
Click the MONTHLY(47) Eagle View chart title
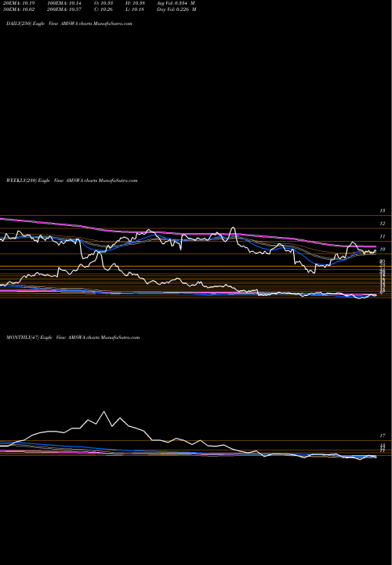pos(73,337)
